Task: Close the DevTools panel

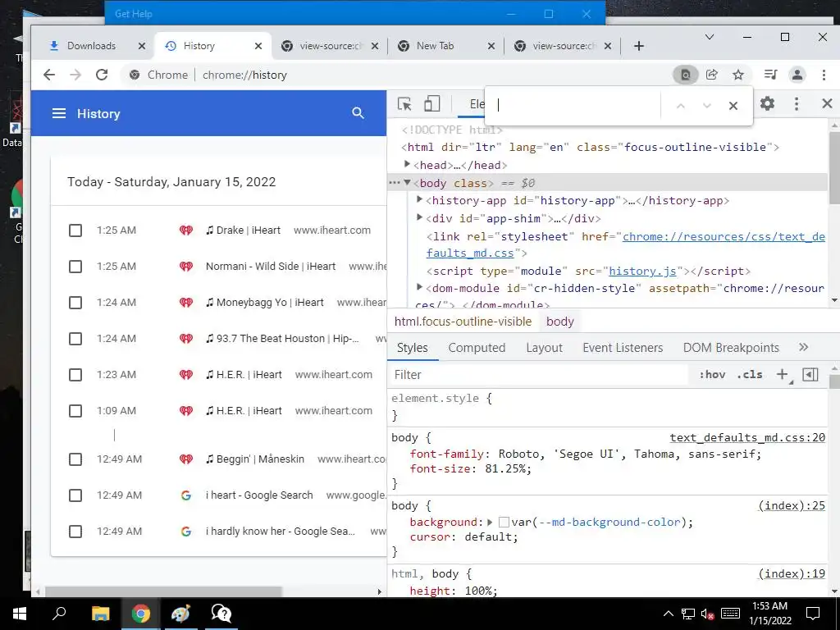Action: pyautogui.click(x=827, y=103)
